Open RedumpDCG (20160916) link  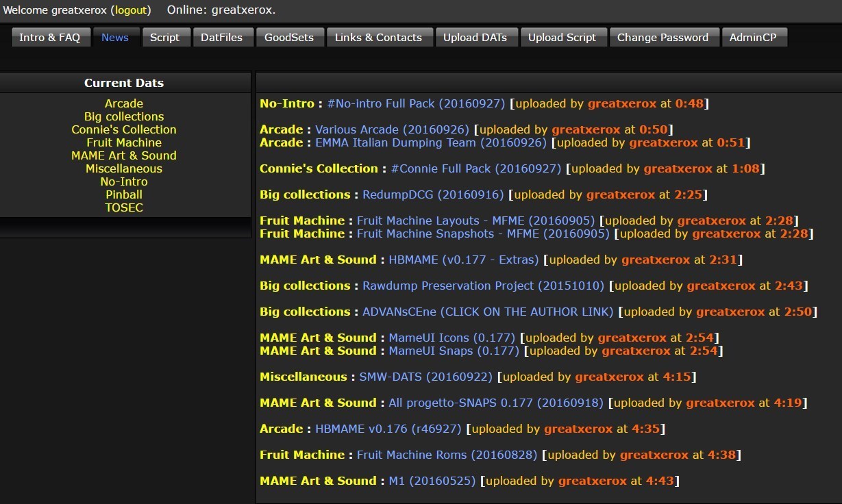[433, 194]
